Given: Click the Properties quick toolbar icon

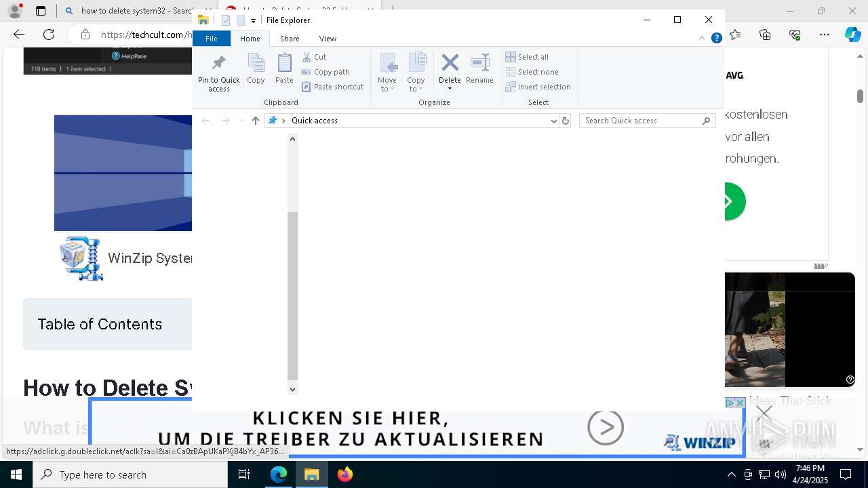Looking at the screenshot, I should click(226, 20).
